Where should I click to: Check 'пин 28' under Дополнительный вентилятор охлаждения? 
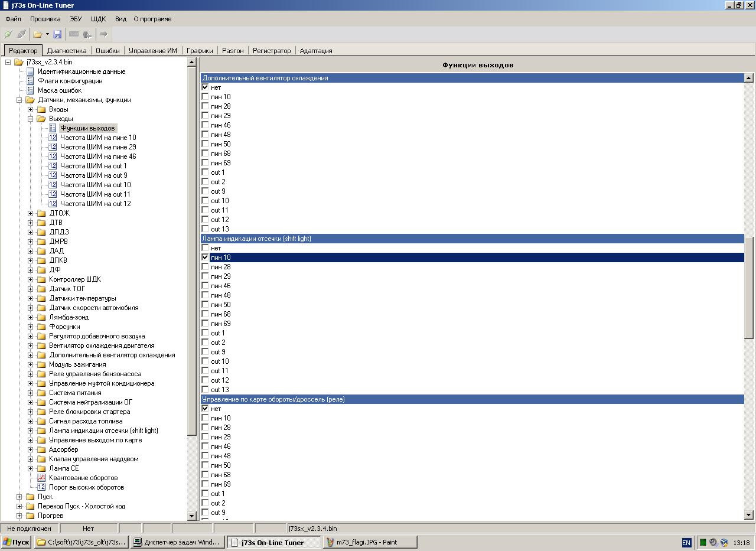[x=206, y=106]
